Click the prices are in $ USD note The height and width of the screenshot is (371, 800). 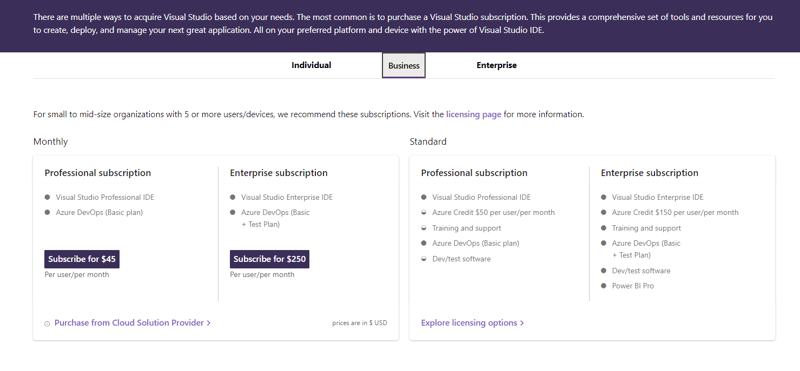coord(360,323)
